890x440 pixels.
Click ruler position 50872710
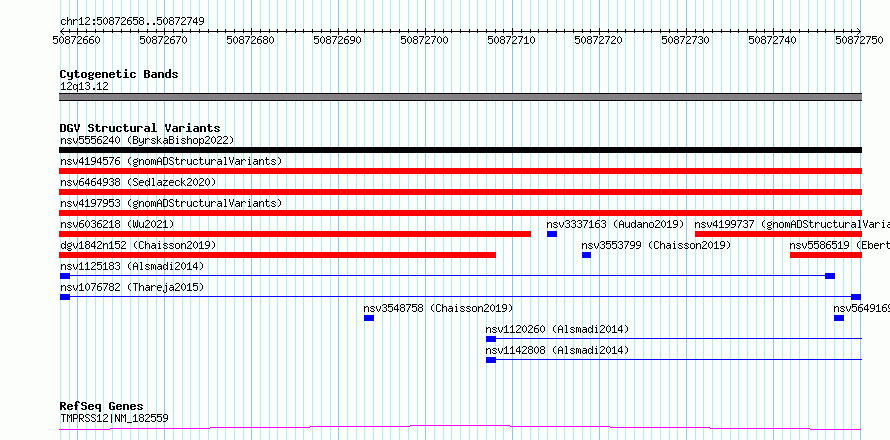point(511,40)
